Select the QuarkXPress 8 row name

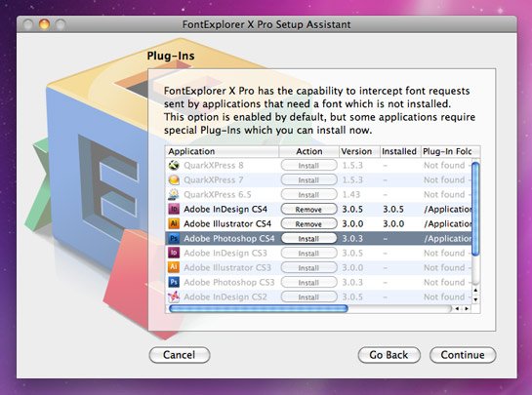click(214, 166)
